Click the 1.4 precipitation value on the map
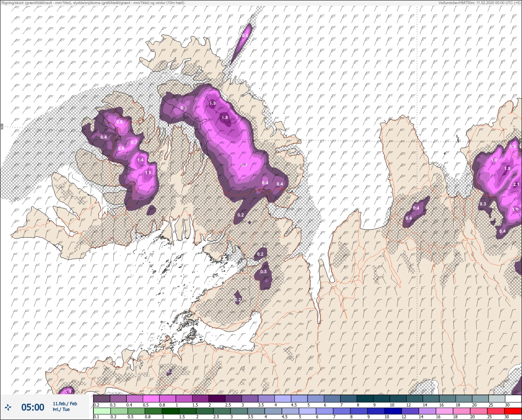 click(140, 160)
